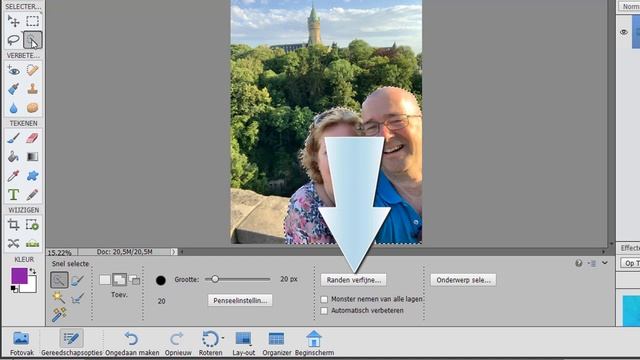Toggle the Fotovak photo bin
The width and height of the screenshot is (640, 360).
tap(21, 343)
